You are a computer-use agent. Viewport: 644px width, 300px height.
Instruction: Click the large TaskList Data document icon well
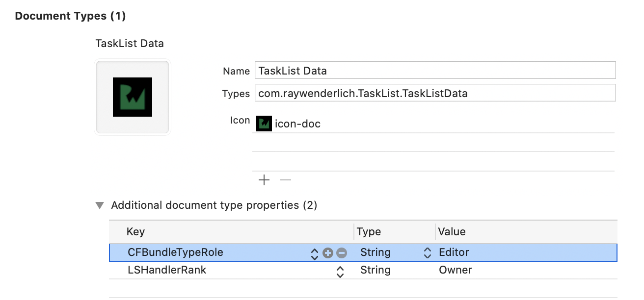(133, 97)
